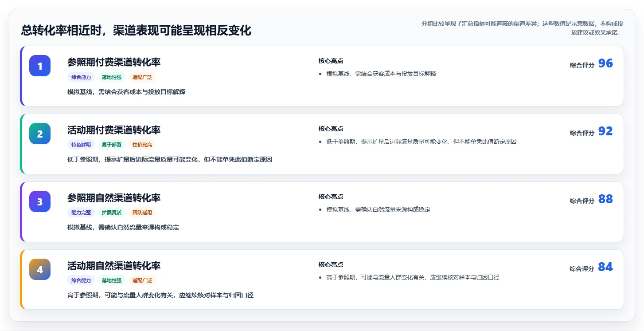Click bold description 低于参照期，提示扩量后 below the tags
Image resolution: width=644 pixels, height=331 pixels.
click(x=170, y=159)
